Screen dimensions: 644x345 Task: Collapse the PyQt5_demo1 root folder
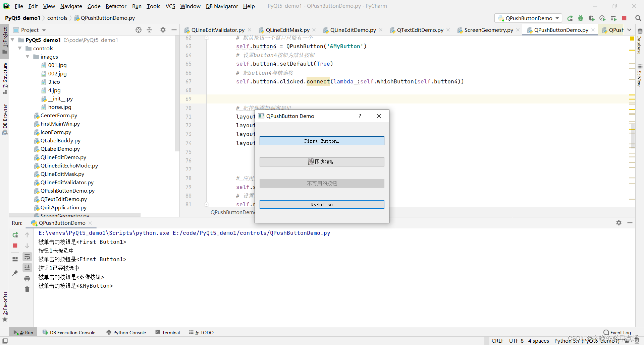(12, 40)
